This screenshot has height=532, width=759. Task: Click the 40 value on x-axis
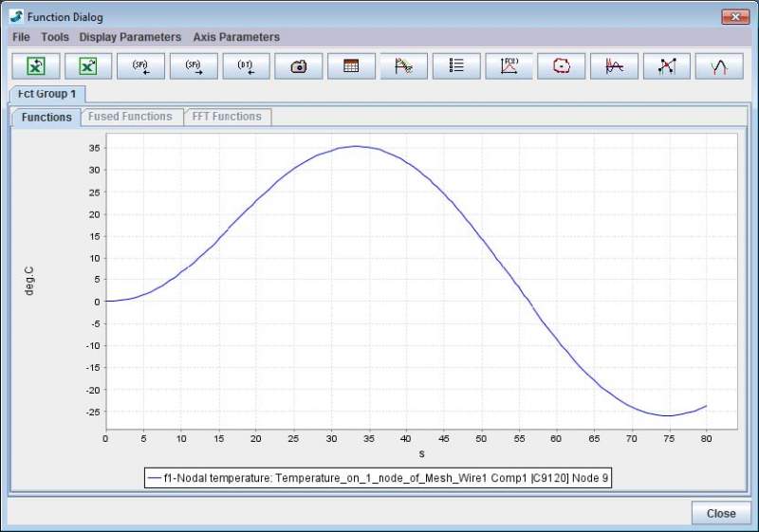click(406, 439)
